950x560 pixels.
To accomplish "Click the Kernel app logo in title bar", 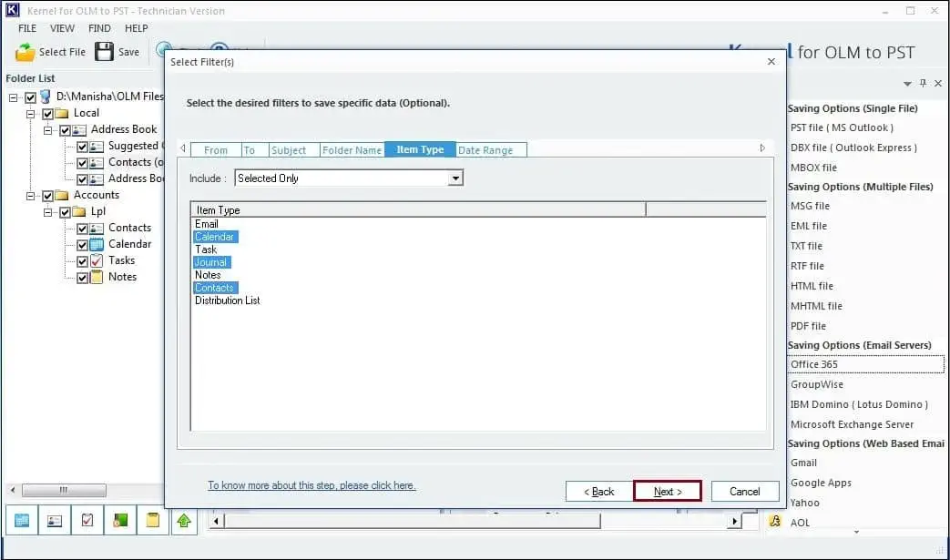I will 12,10.
